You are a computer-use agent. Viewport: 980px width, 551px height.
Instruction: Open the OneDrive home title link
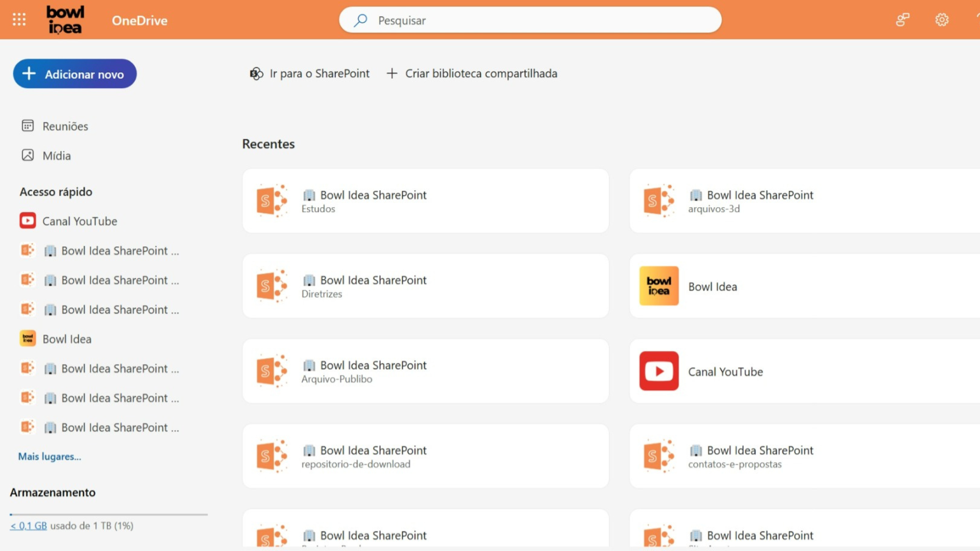click(139, 20)
